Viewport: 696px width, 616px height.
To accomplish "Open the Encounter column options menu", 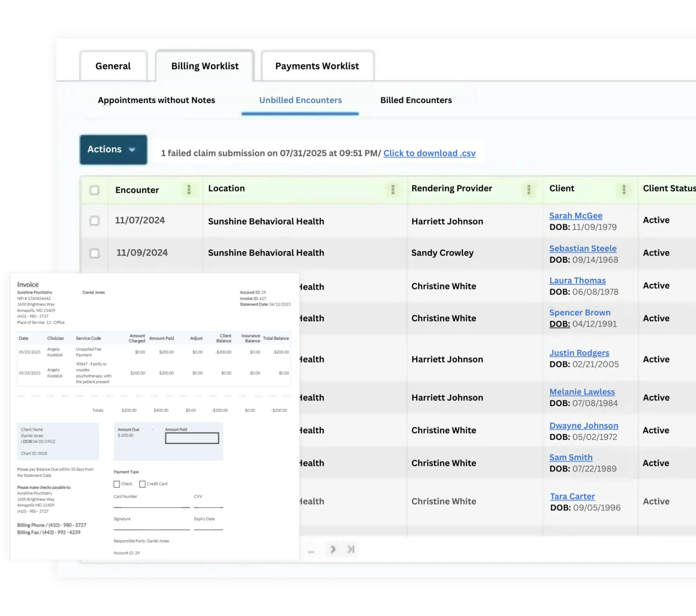I will (188, 190).
